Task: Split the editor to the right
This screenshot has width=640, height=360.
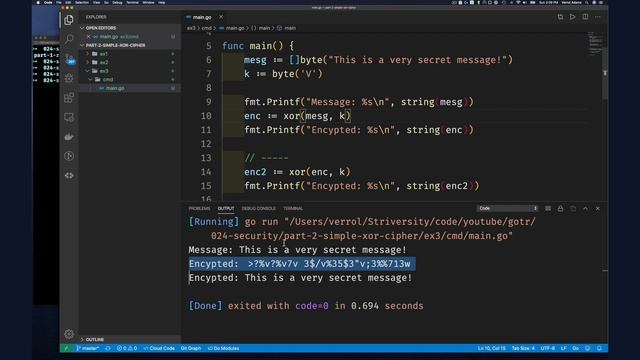Action: [x=585, y=17]
